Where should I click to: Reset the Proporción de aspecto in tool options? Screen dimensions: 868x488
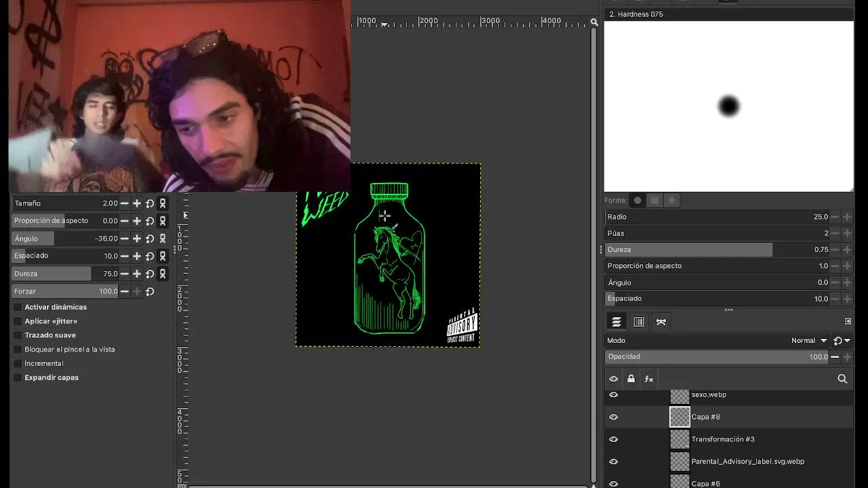(150, 221)
